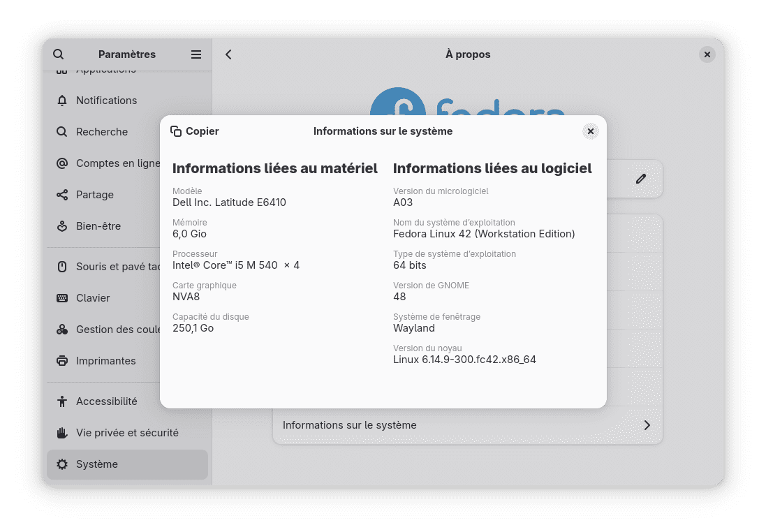The height and width of the screenshot is (532, 766).
Task: Click the firmware version value "A03"
Action: pyautogui.click(x=403, y=202)
